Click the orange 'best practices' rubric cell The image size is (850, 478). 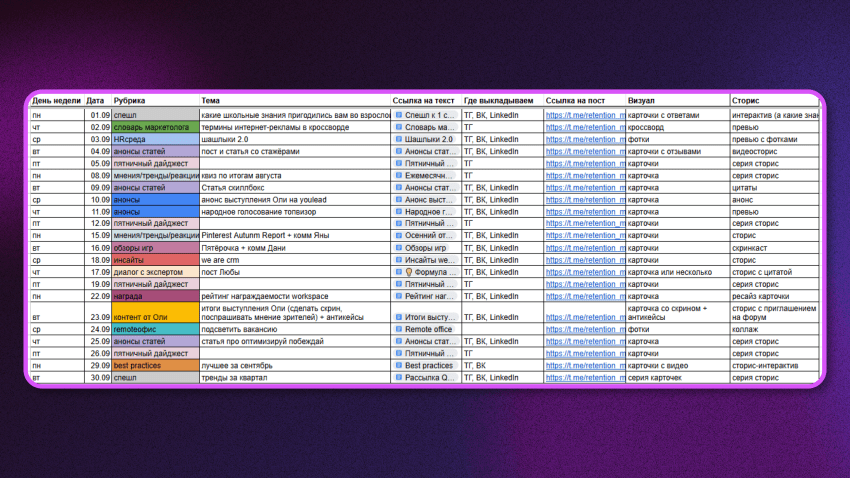[x=156, y=366]
